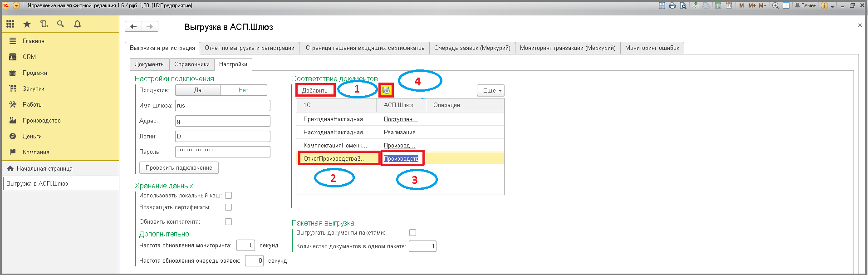The width and height of the screenshot is (868, 275).
Task: Click the M+ memory add button
Action: point(752,5)
